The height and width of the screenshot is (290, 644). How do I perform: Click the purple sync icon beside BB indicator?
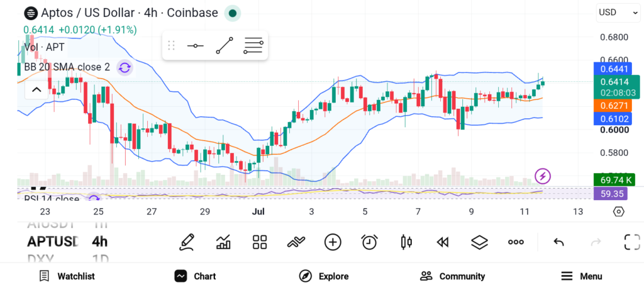click(x=125, y=68)
